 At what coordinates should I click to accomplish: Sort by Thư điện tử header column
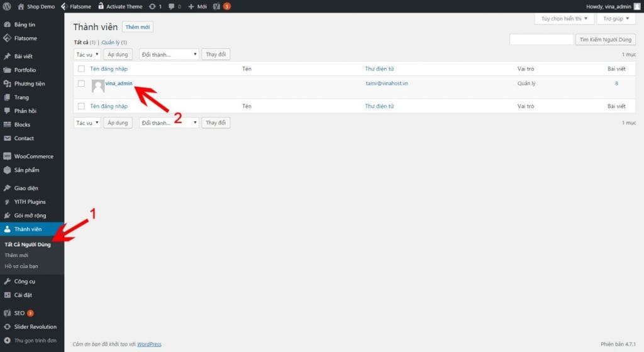[x=379, y=69]
